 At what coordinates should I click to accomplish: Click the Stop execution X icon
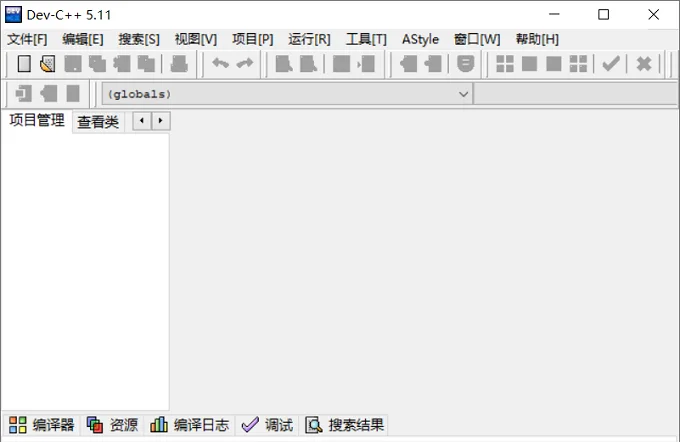coord(644,64)
